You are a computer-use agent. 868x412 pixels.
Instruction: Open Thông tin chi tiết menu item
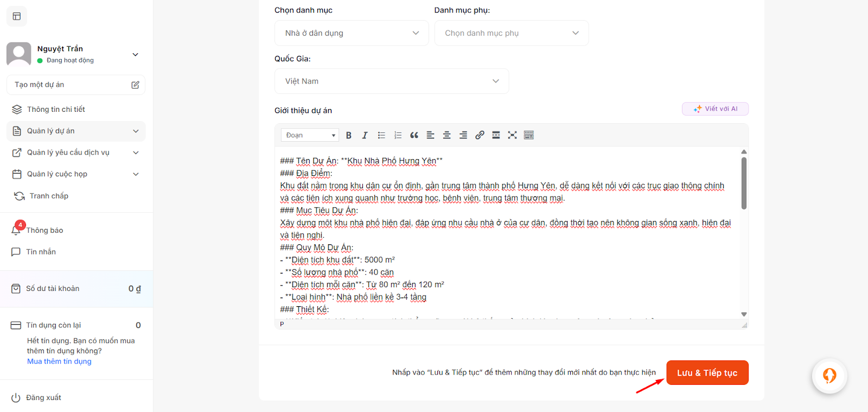56,109
